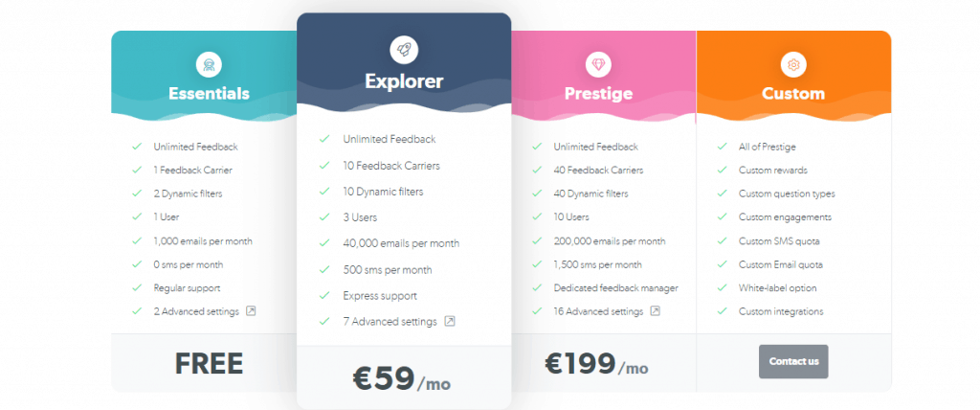Open external link next to 16 Advanced settings
Image resolution: width=980 pixels, height=410 pixels.
tap(655, 311)
